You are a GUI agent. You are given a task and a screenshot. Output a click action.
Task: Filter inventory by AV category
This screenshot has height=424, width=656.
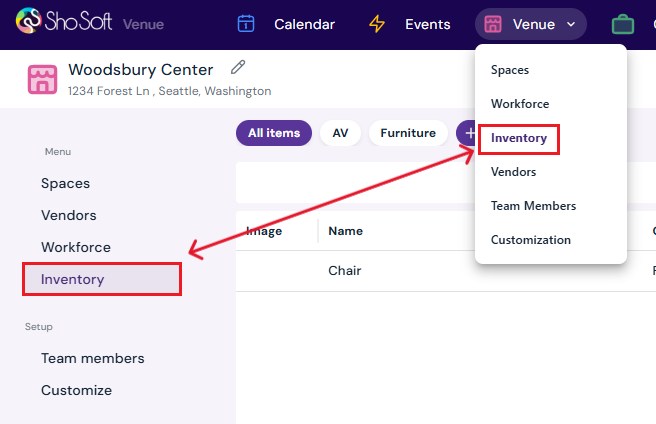(340, 132)
